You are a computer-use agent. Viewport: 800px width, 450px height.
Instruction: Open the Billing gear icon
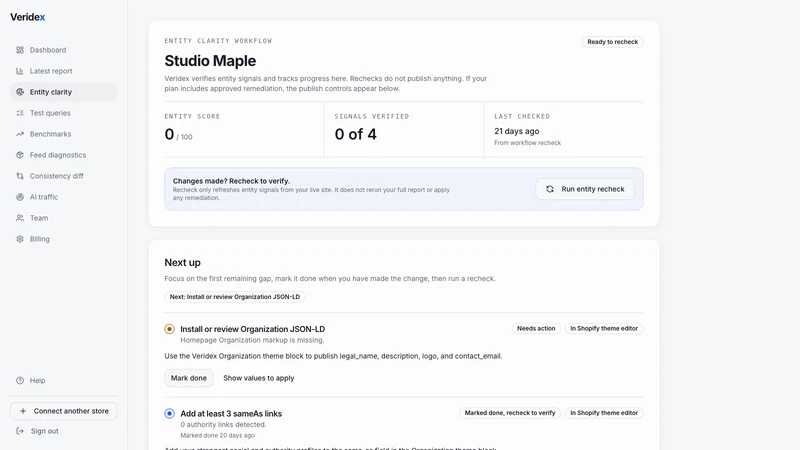pyautogui.click(x=20, y=239)
